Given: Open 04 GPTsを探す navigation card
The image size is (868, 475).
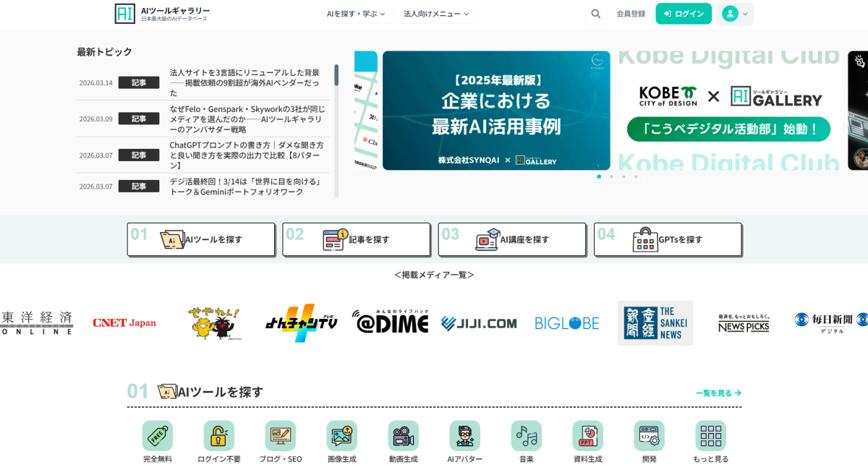Looking at the screenshot, I should (x=668, y=239).
